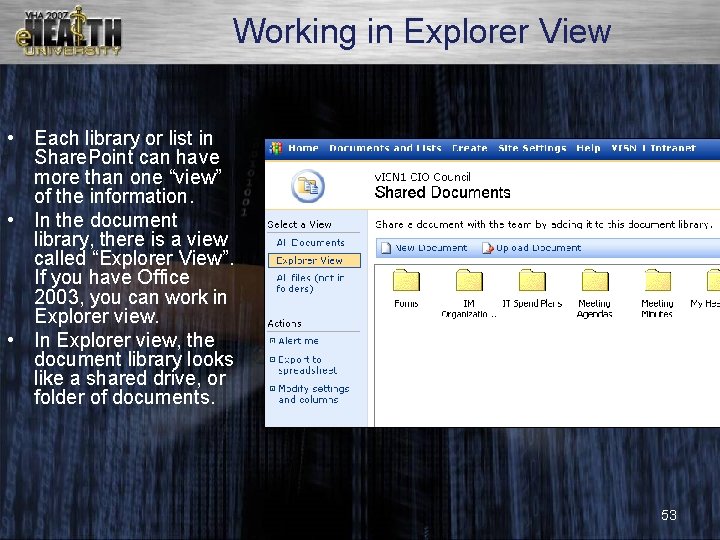
Task: Click the Modify settings bullet icon
Action: coord(272,388)
